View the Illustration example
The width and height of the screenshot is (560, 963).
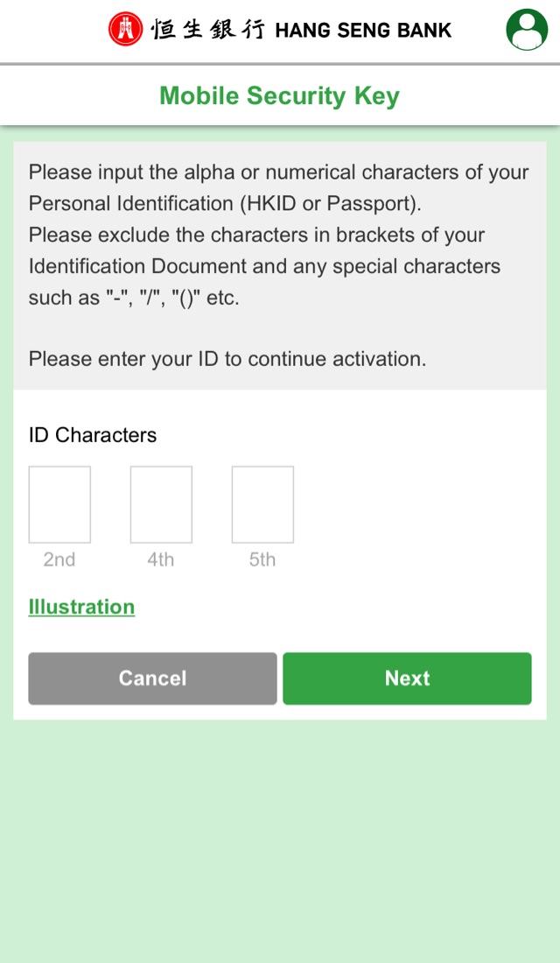coord(81,607)
